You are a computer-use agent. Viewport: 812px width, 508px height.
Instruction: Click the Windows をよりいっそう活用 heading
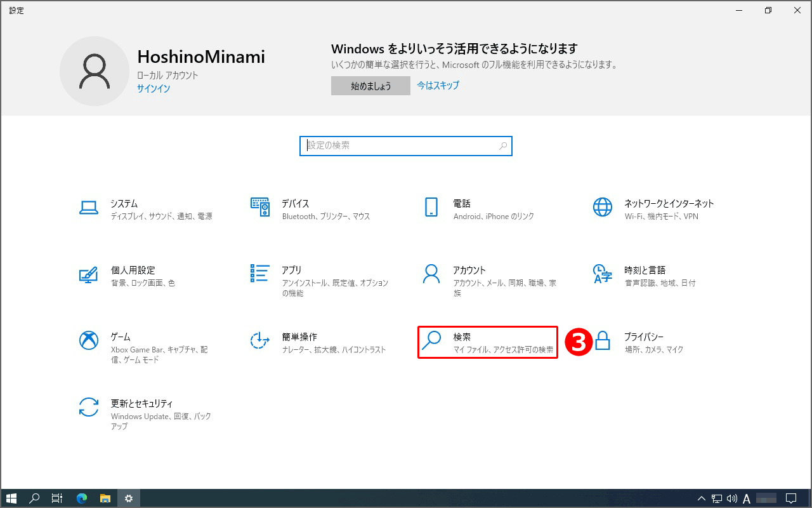[x=454, y=49]
